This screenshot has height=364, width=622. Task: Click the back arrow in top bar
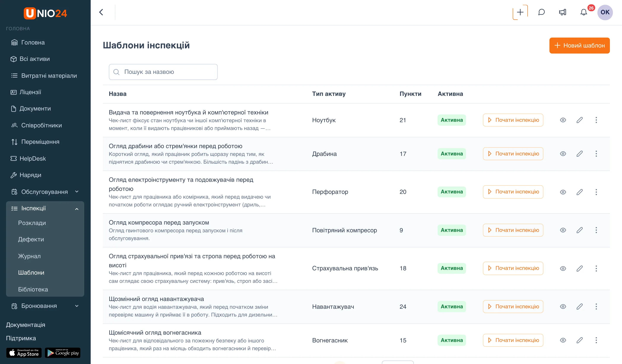(101, 12)
